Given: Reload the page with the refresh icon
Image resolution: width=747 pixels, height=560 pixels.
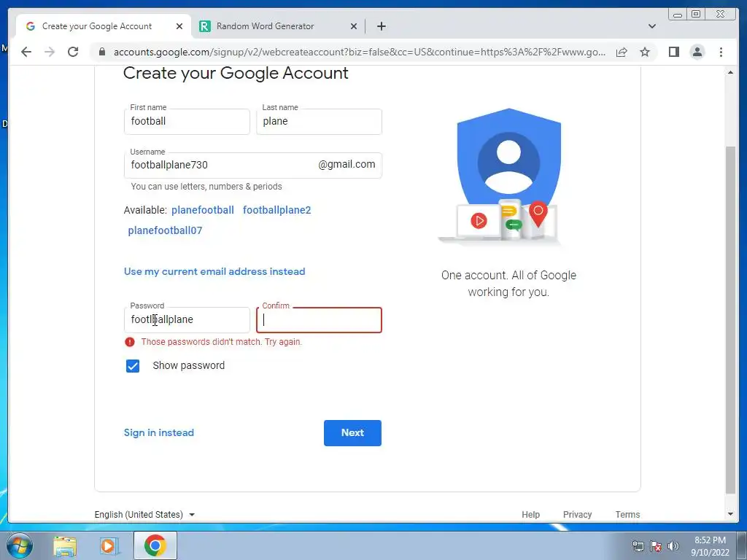Looking at the screenshot, I should pyautogui.click(x=73, y=52).
